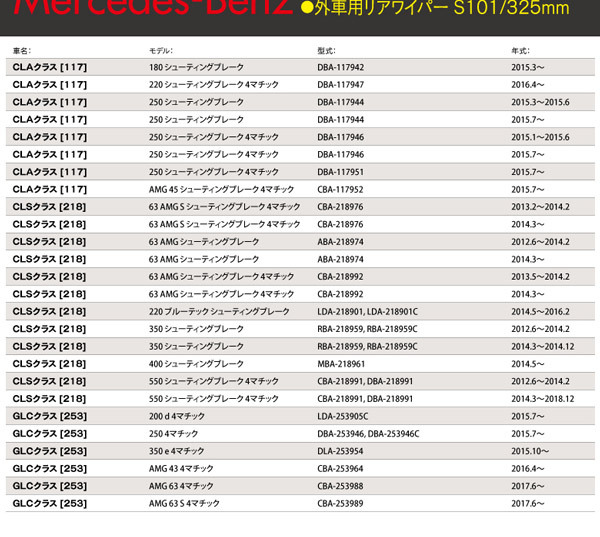The height and width of the screenshot is (537, 600).
Task: Click year range 2013.5~2014.2
Action: pos(540,277)
